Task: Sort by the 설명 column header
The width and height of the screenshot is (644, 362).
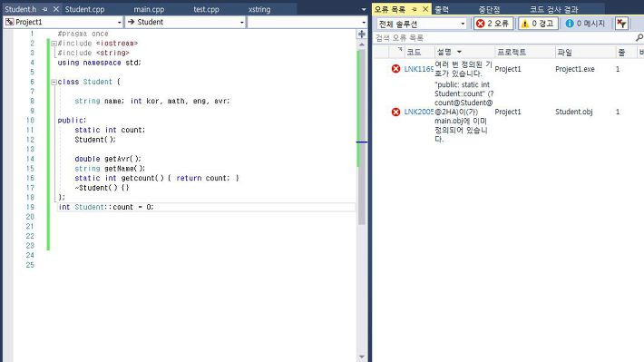Action: [444, 53]
